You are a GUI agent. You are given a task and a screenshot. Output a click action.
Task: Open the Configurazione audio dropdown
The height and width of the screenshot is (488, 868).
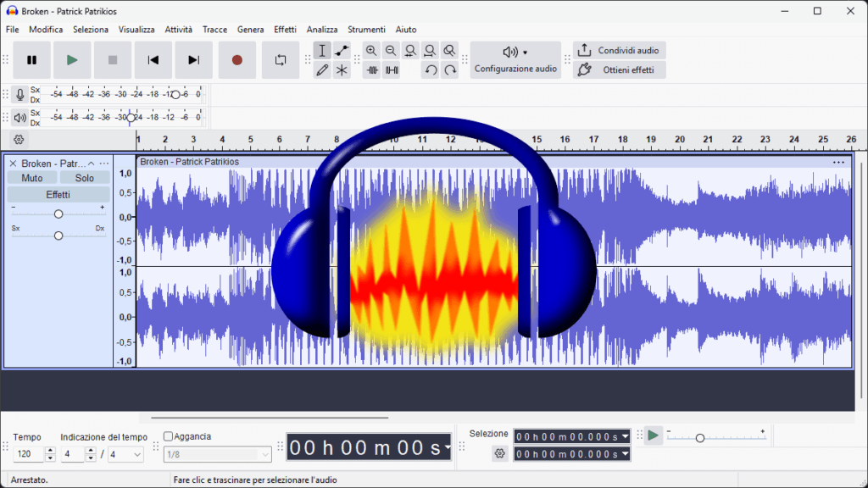515,60
